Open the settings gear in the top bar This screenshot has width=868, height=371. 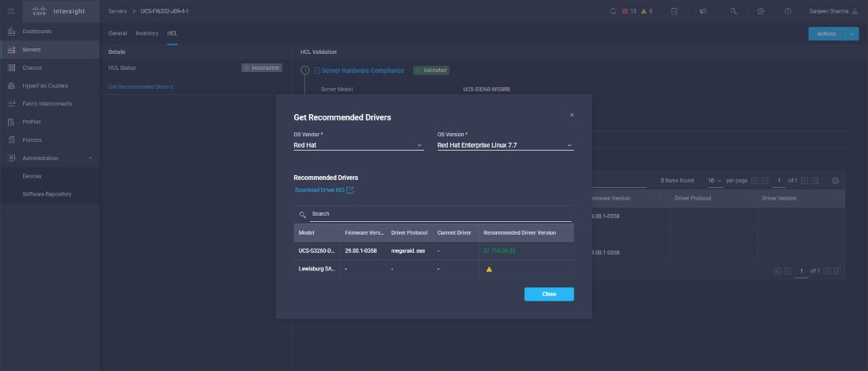(x=761, y=11)
